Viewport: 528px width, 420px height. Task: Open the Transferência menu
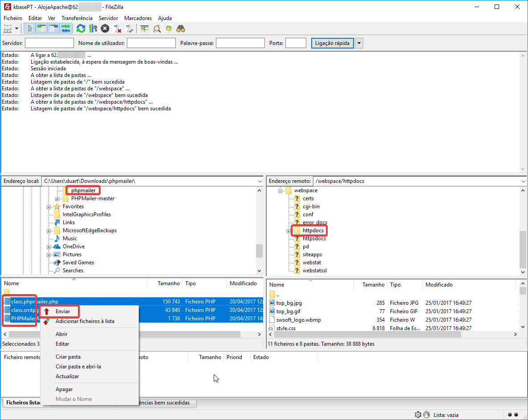point(77,18)
